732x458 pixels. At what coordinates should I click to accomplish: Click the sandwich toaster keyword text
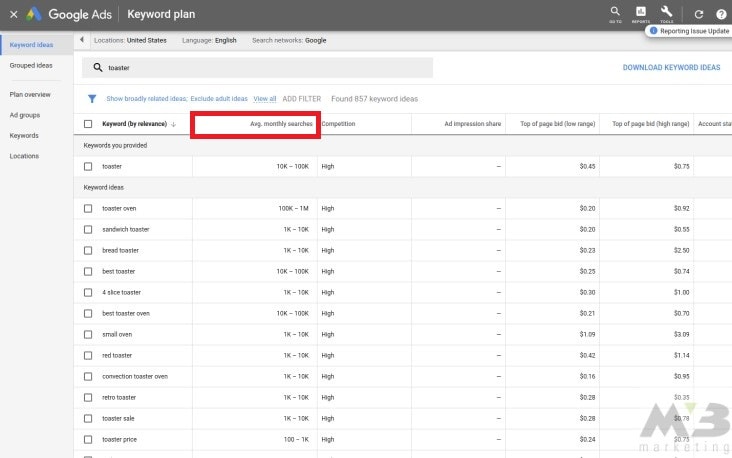pos(126,229)
